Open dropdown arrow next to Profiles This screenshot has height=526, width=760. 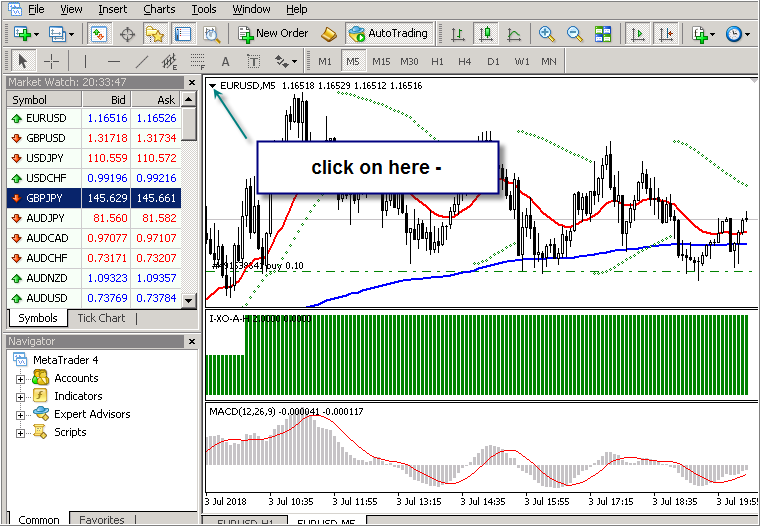tap(71, 34)
